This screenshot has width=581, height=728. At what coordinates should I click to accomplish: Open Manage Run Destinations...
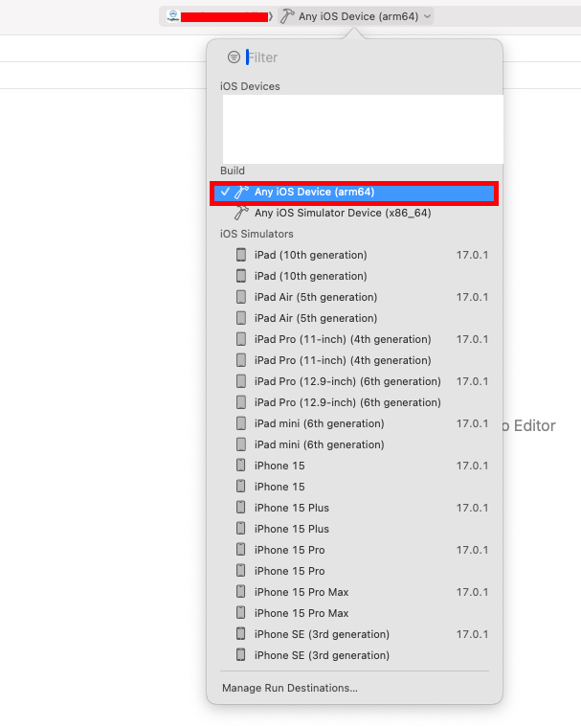pyautogui.click(x=290, y=688)
